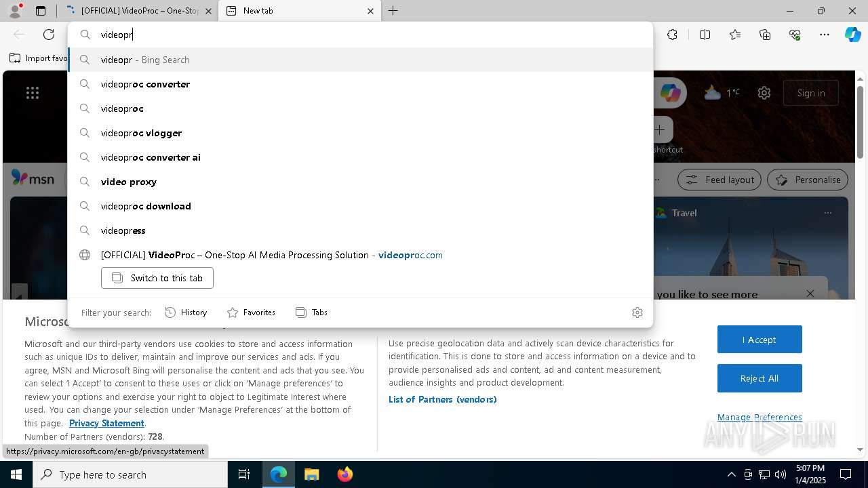Open the weather widget showing 1°C
The image size is (868, 488).
coord(722,93)
